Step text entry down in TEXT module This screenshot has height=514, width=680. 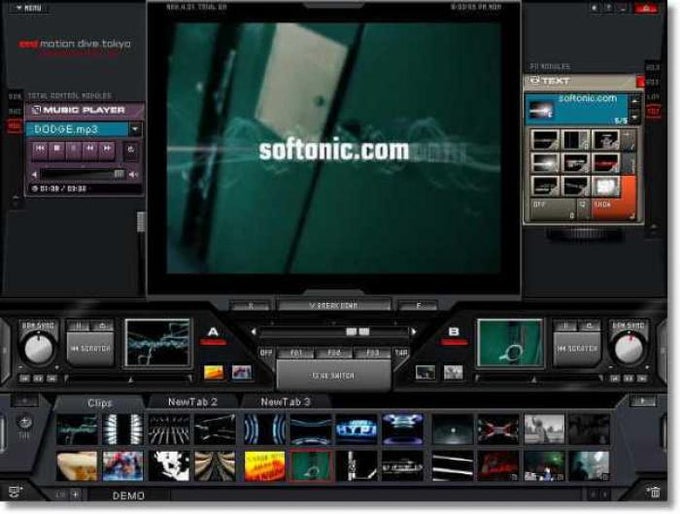(x=634, y=117)
